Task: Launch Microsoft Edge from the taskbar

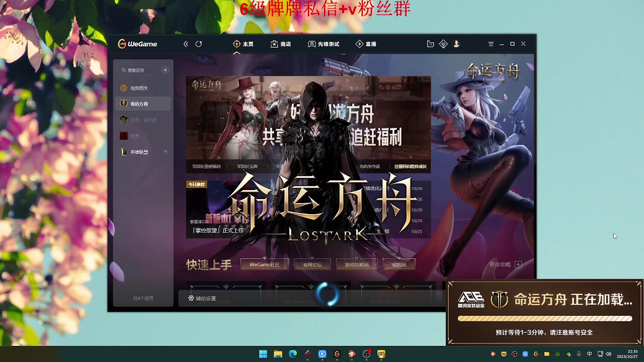Action: tap(293, 354)
